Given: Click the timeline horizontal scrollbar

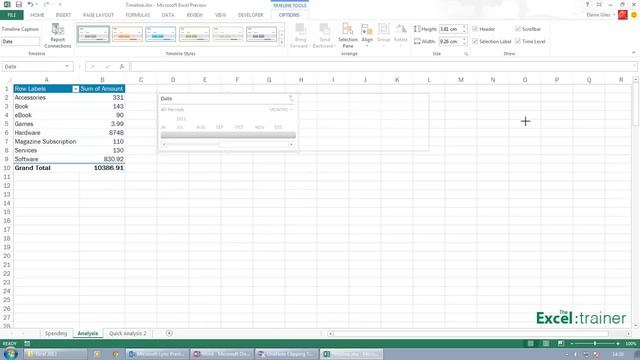Looking at the screenshot, I should [x=228, y=144].
